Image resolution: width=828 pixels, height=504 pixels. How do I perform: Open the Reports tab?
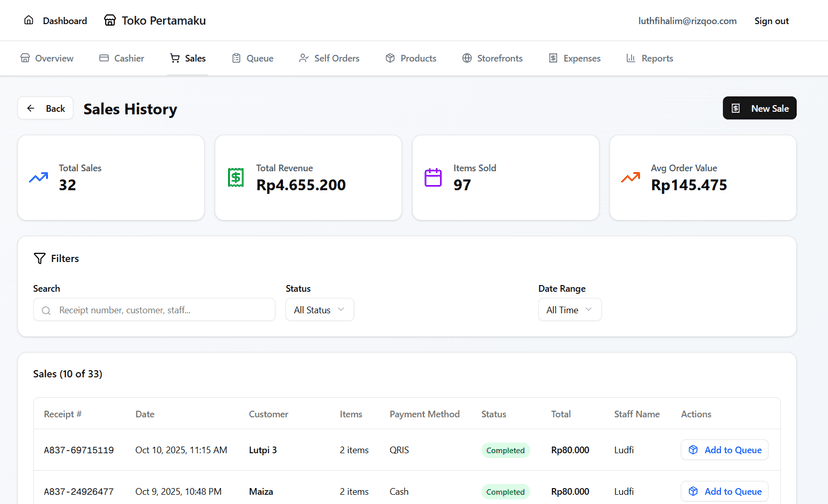point(650,58)
